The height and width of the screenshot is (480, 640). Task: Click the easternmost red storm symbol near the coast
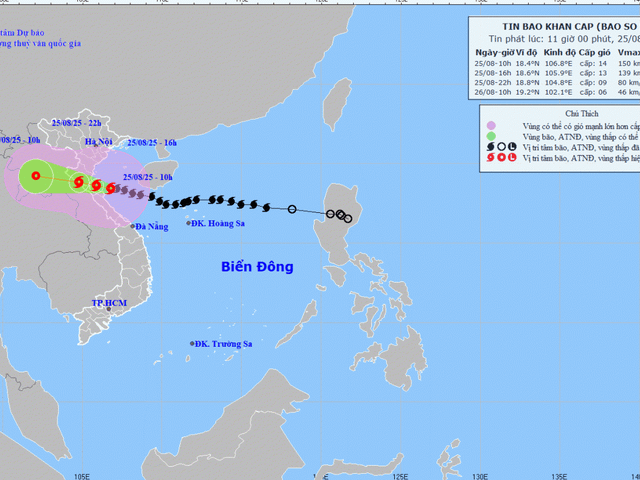click(111, 187)
